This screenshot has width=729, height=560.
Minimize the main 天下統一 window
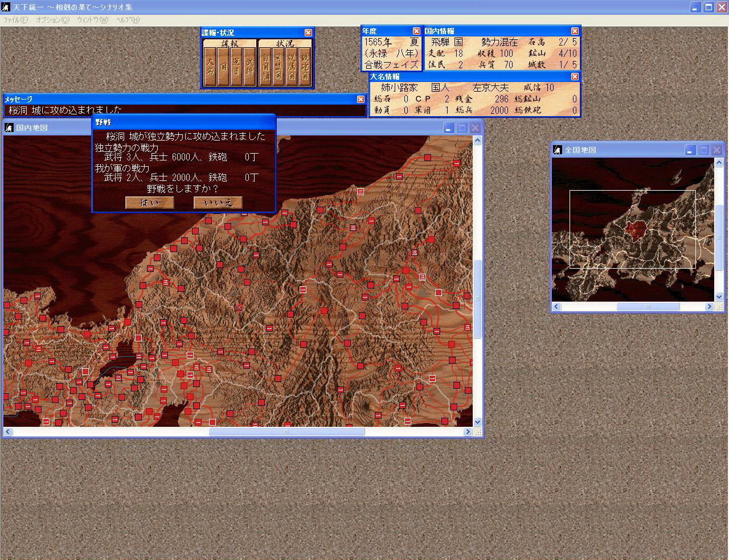[x=696, y=7]
